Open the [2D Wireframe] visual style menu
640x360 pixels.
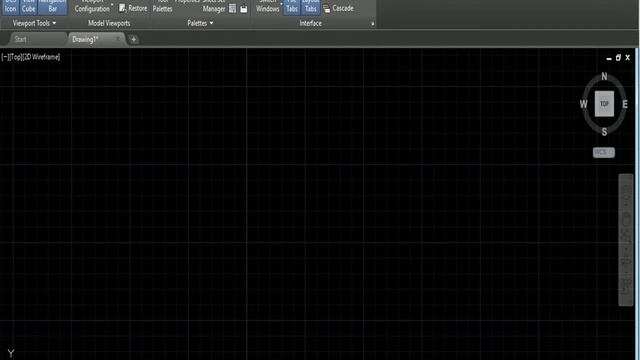coord(42,57)
